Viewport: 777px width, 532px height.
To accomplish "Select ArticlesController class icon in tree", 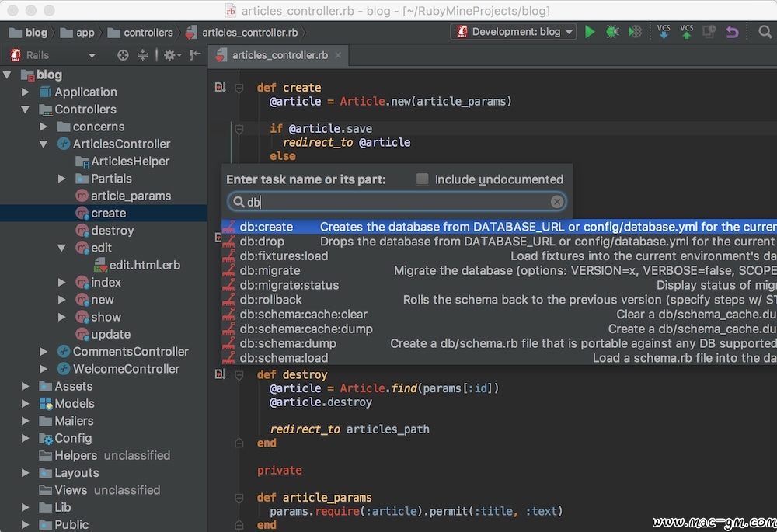I will click(x=64, y=144).
